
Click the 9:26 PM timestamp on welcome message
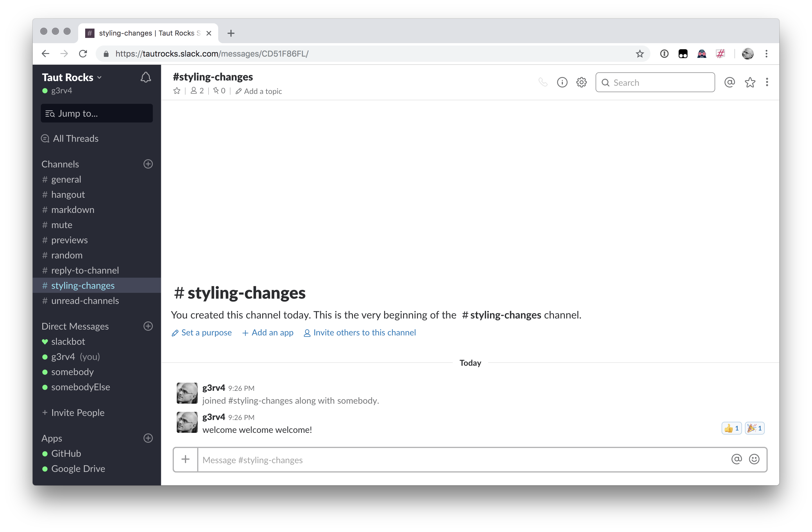[241, 418]
